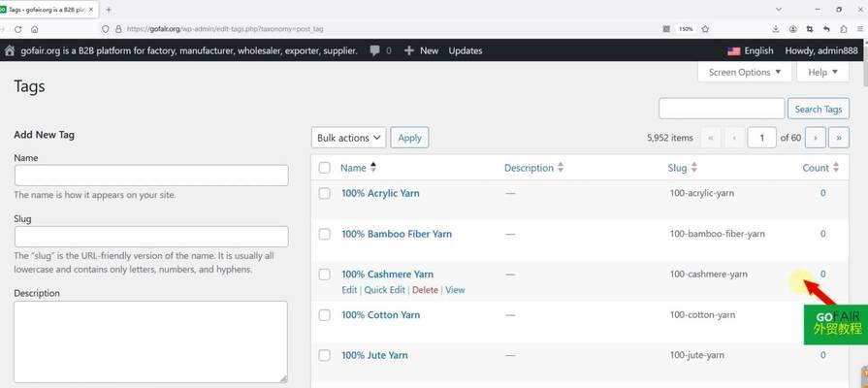The width and height of the screenshot is (868, 388).
Task: Click the Search Tags button
Action: [x=819, y=109]
